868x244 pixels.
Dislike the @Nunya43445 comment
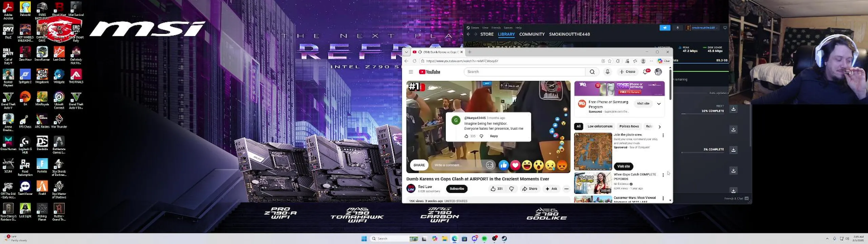(481, 136)
